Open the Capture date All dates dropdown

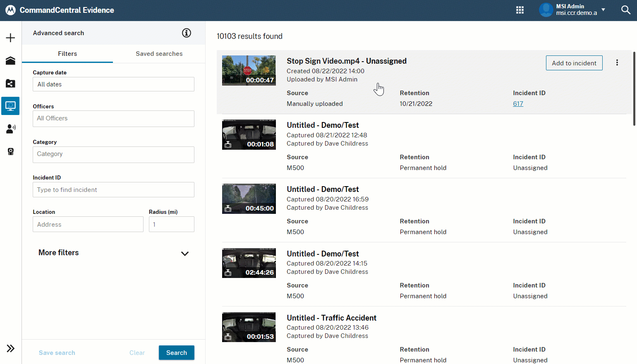pyautogui.click(x=113, y=84)
